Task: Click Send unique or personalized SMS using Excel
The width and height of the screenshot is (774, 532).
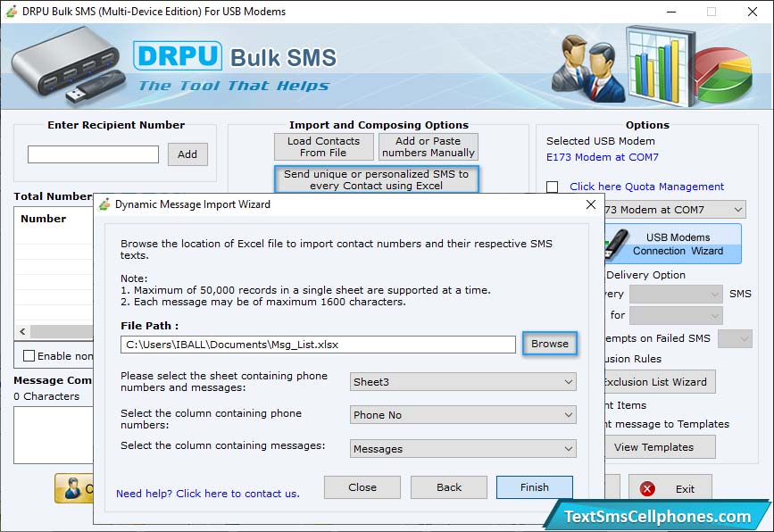Action: (x=376, y=179)
